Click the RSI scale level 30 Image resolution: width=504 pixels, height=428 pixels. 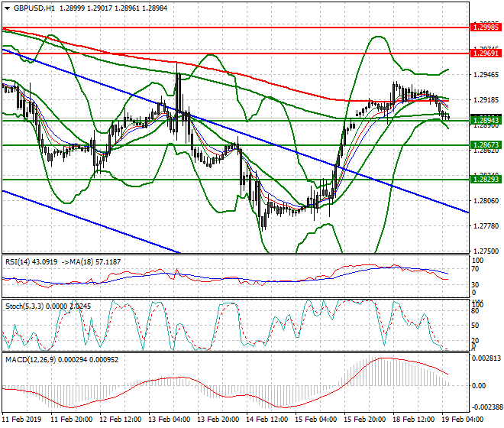click(476, 285)
